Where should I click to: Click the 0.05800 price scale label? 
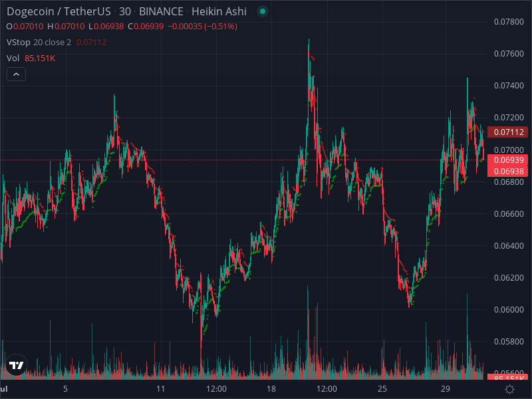pyautogui.click(x=509, y=341)
